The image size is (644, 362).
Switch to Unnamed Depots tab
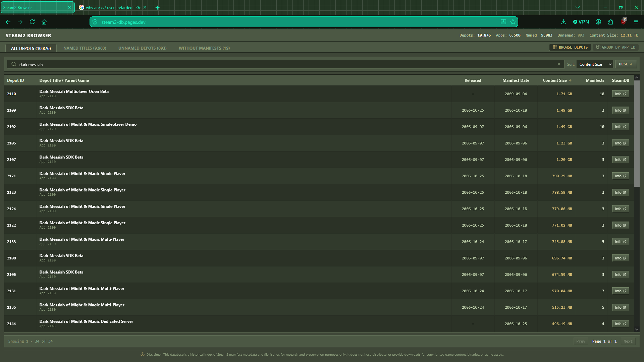click(x=143, y=48)
